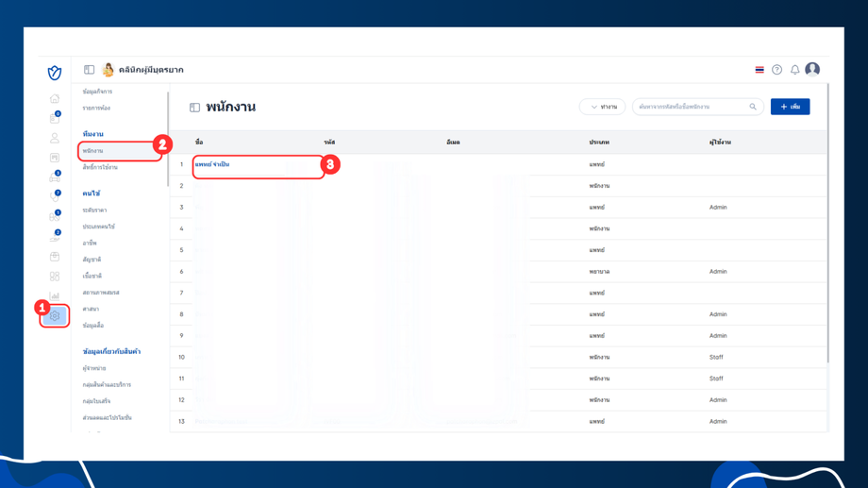This screenshot has width=868, height=488.
Task: Open the hand payment icon with badge 2
Action: pyautogui.click(x=55, y=237)
